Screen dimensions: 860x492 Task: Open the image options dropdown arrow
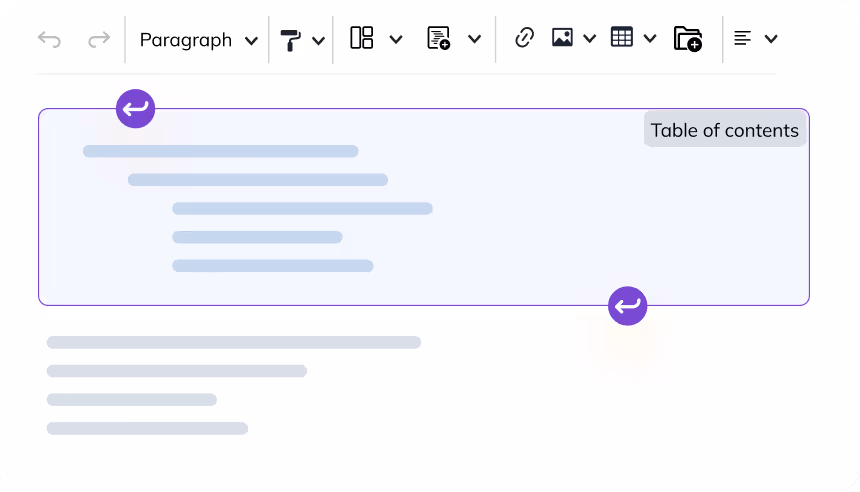[589, 40]
